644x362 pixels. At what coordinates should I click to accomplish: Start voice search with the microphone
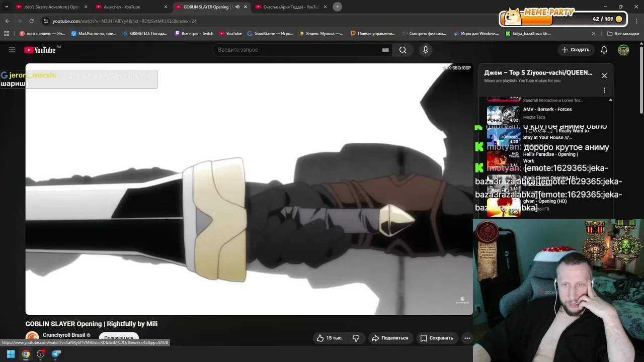pos(426,50)
